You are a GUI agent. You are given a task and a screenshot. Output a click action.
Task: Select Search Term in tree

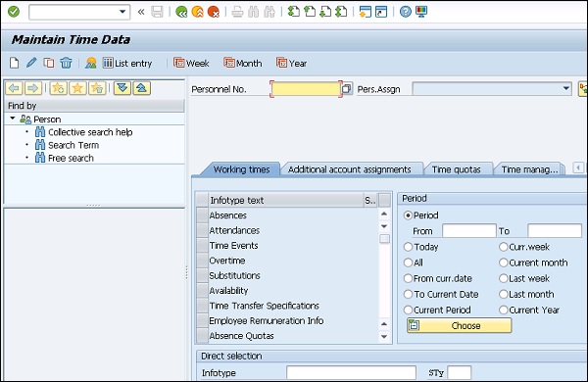coord(73,145)
